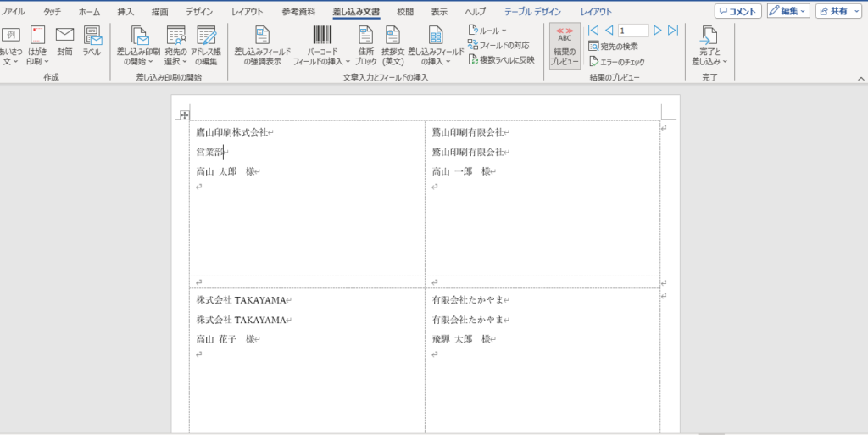The image size is (868, 435).
Task: Click the 封筒 (Envelope) icon
Action: (64, 41)
